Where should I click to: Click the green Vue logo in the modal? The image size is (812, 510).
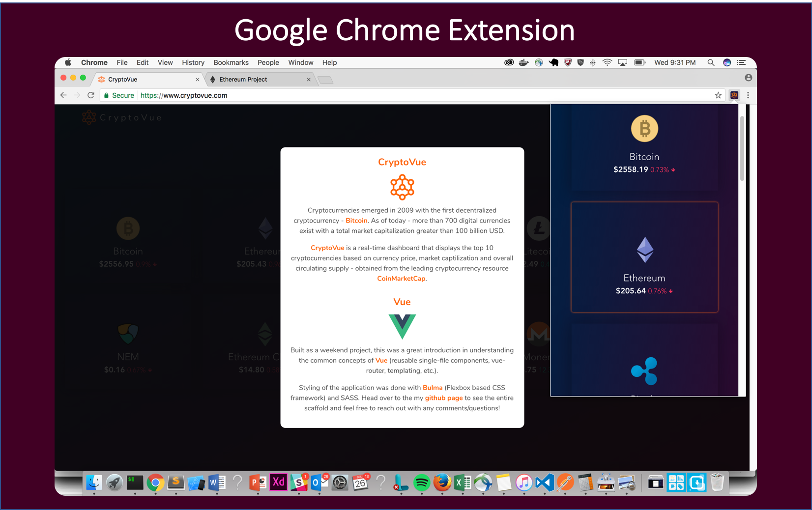(x=402, y=327)
